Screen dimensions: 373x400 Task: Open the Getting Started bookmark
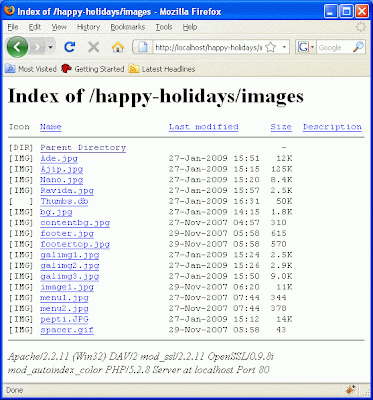pyautogui.click(x=93, y=69)
